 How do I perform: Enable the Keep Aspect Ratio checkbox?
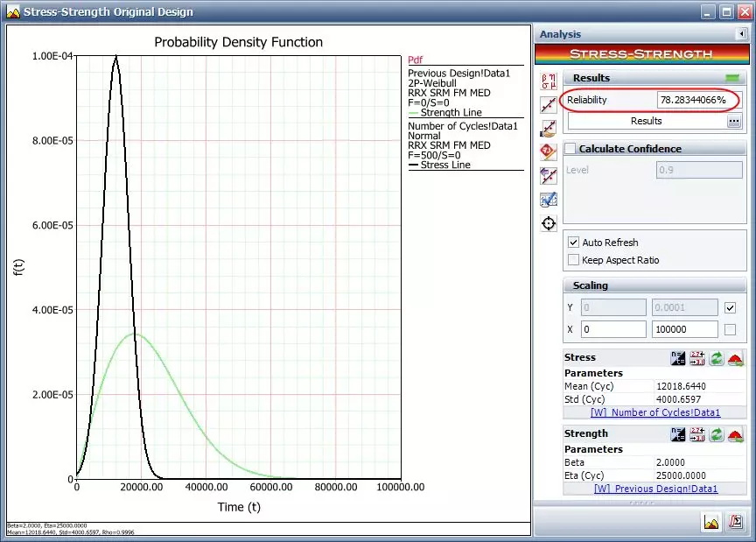[573, 260]
